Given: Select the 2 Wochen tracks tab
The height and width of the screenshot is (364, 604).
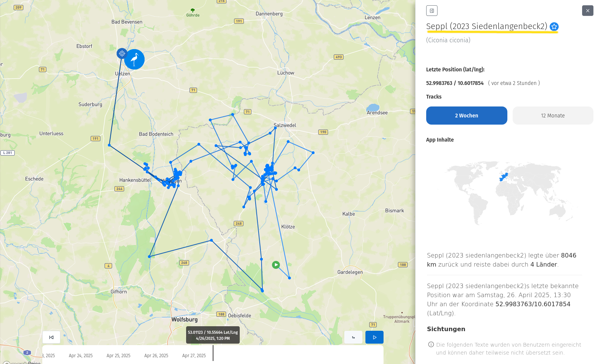Looking at the screenshot, I should point(467,116).
